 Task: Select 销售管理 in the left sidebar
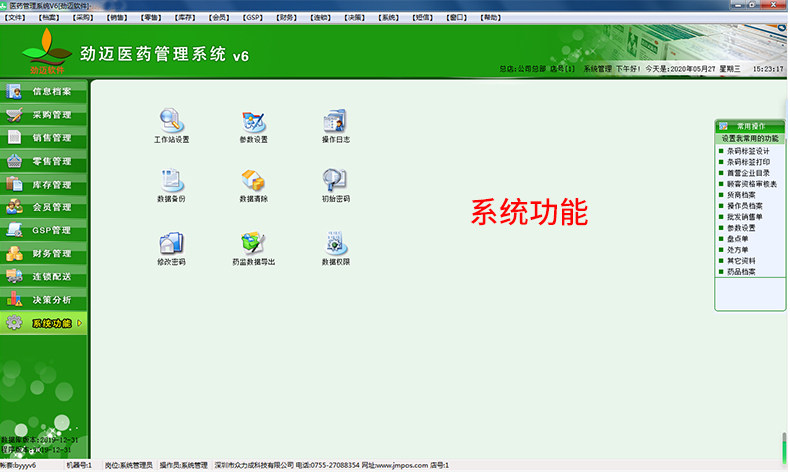coord(43,138)
